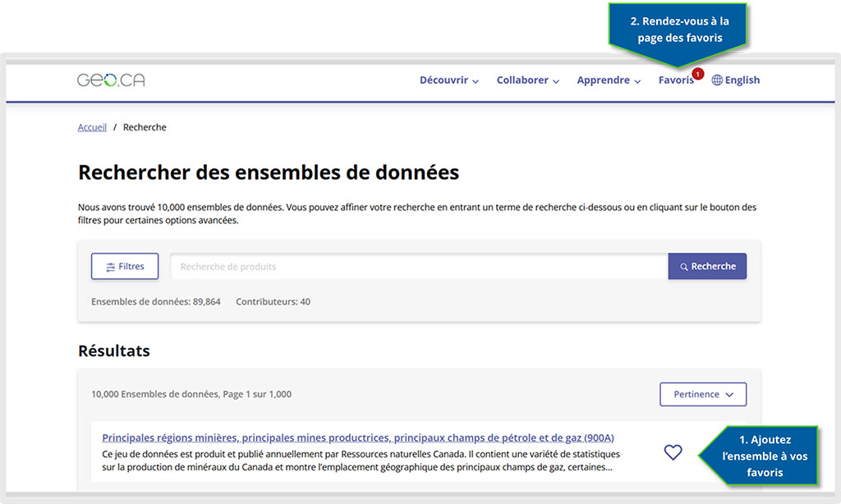The width and height of the screenshot is (841, 504).
Task: Click the Accueil breadcrumb link
Action: pyautogui.click(x=92, y=126)
